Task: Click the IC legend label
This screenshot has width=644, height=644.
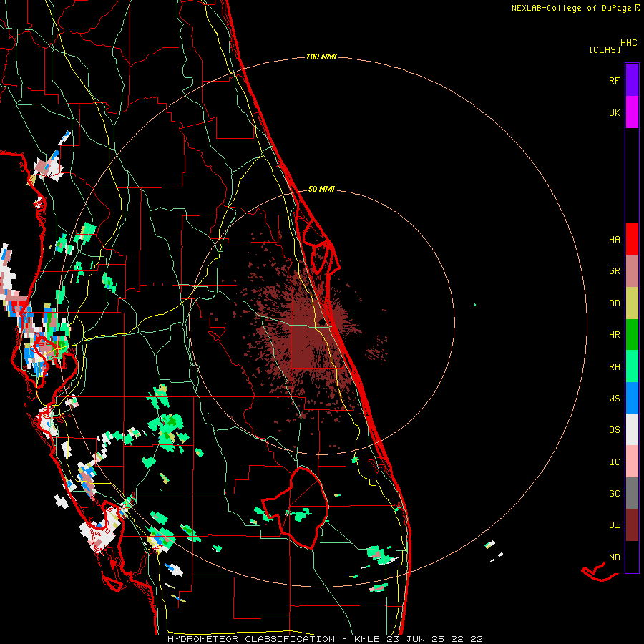Action: point(614,462)
